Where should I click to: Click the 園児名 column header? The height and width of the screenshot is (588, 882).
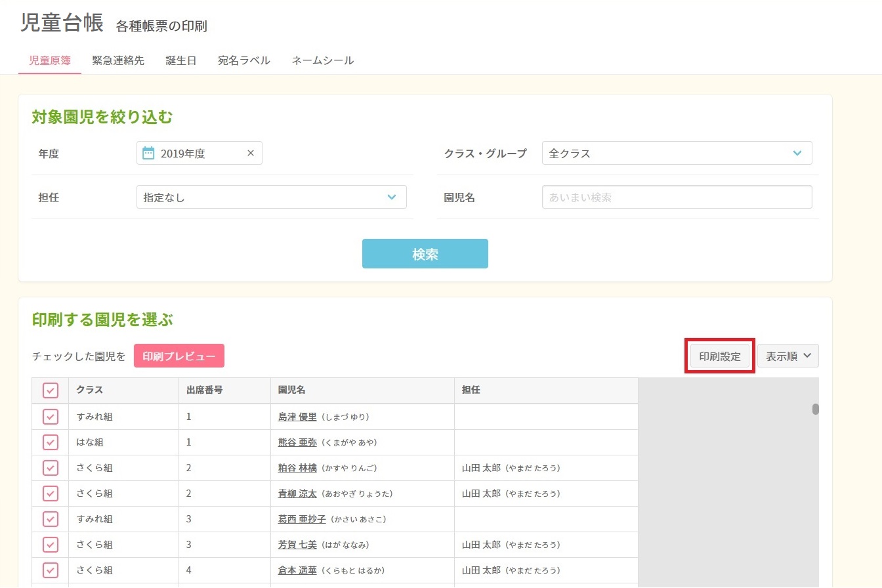(362, 390)
